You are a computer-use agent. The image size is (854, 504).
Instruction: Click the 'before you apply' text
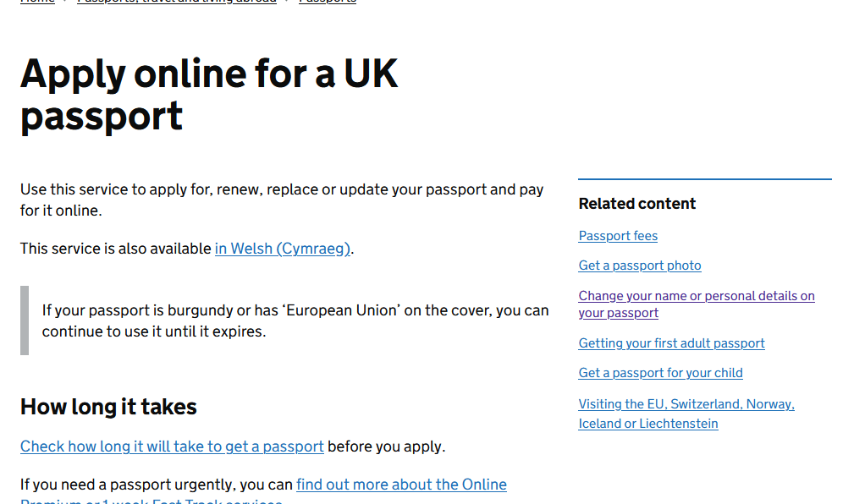[385, 446]
